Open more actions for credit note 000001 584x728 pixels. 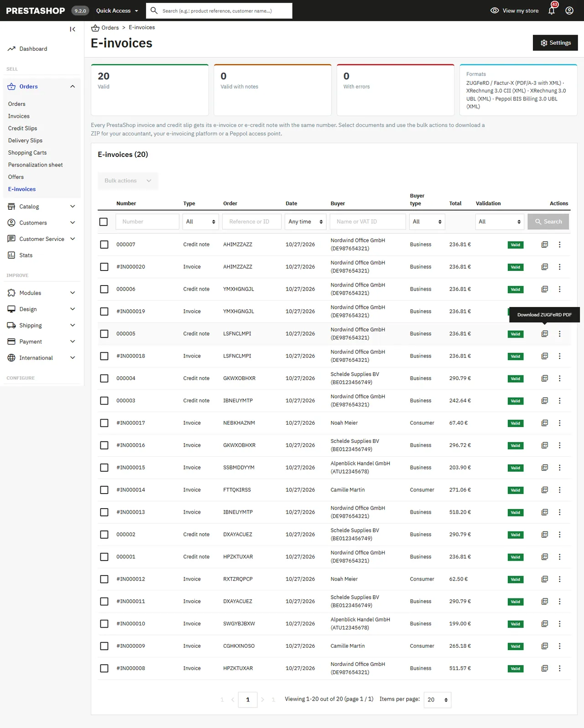pyautogui.click(x=560, y=557)
